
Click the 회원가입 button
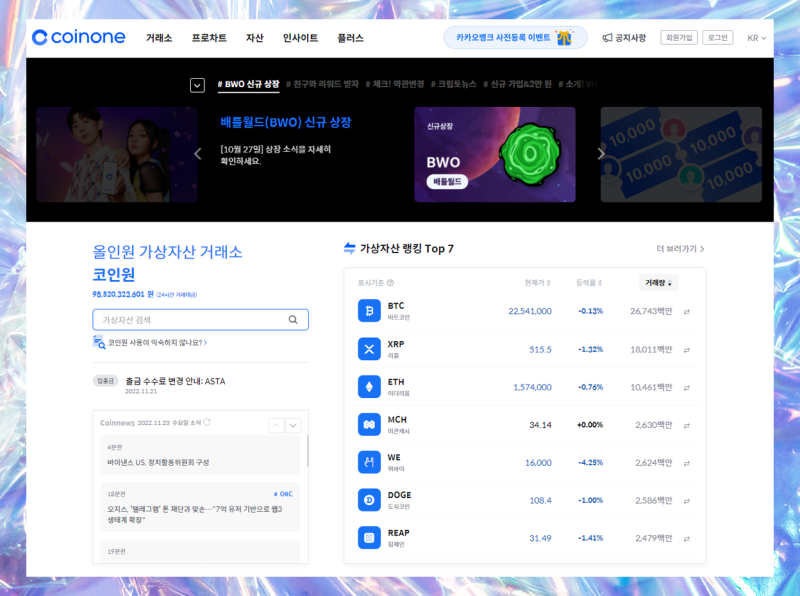(679, 38)
